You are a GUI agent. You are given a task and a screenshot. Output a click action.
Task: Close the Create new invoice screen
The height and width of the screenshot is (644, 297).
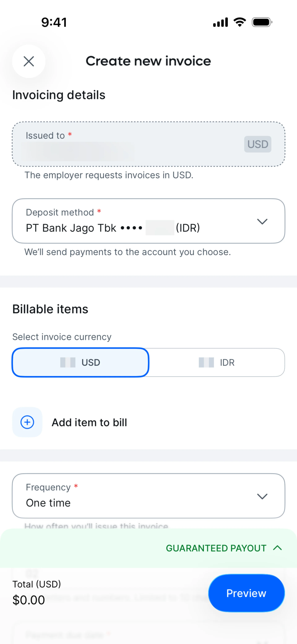coord(29,61)
